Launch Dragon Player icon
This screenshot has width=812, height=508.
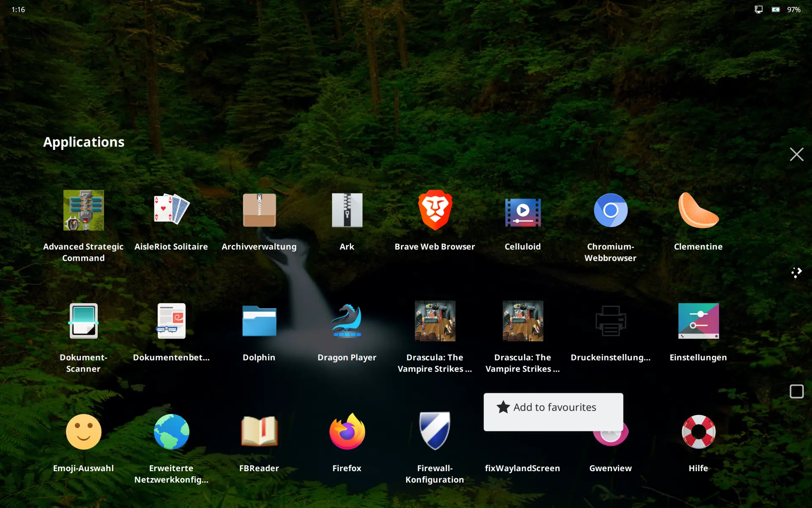[x=347, y=321]
